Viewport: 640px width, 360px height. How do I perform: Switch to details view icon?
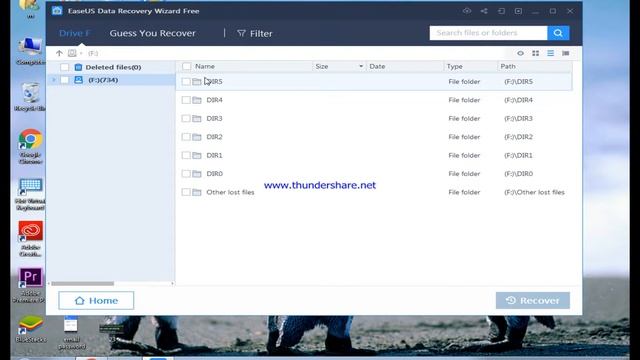[565, 53]
